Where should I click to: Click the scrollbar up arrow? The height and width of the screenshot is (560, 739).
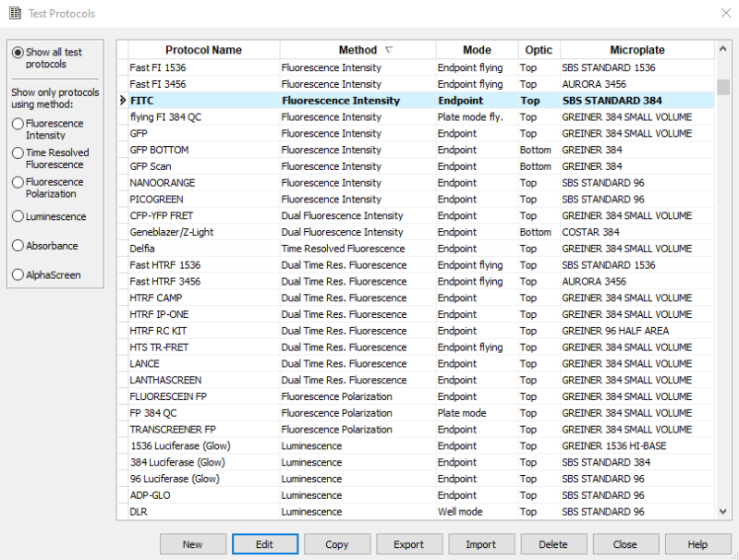click(x=723, y=49)
